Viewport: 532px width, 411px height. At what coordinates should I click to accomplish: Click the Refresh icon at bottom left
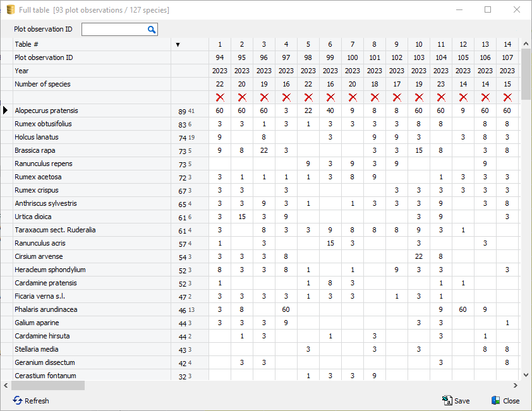tap(18, 401)
